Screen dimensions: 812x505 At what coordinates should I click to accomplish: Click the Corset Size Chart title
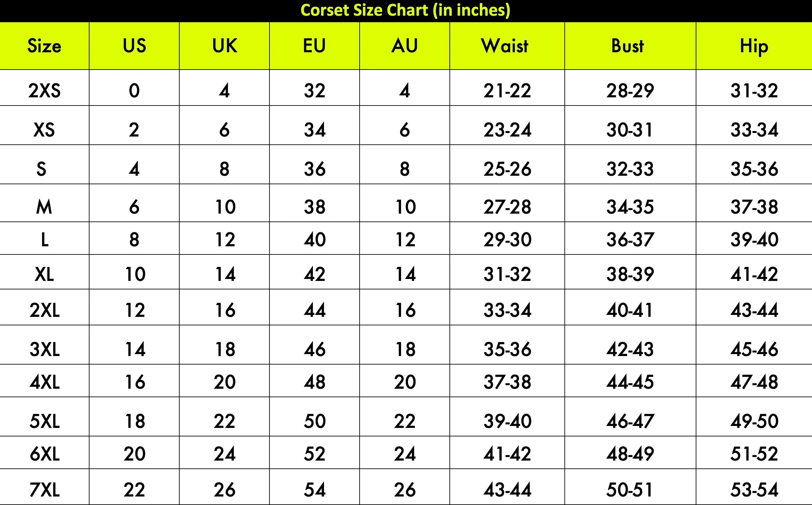pyautogui.click(x=405, y=10)
